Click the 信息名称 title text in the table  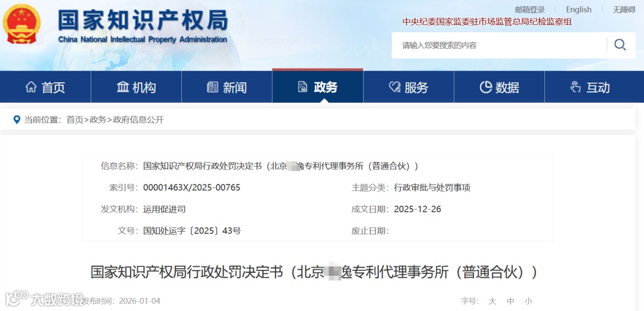280,166
